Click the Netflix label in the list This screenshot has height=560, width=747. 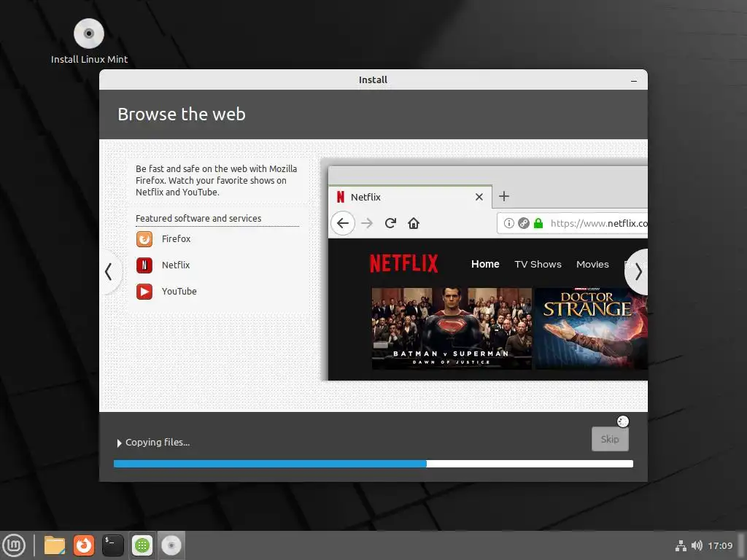[175, 265]
